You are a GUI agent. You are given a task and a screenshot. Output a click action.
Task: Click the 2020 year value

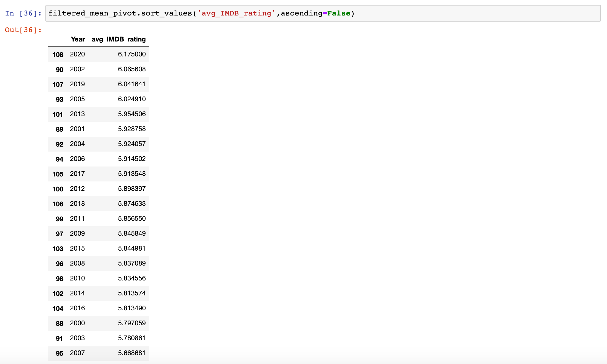pos(78,54)
